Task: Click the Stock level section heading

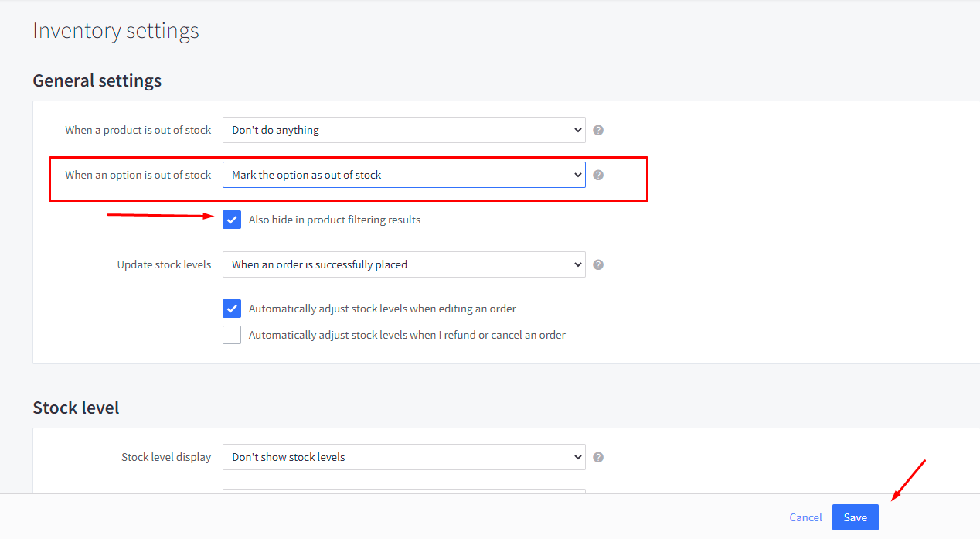Action: pyautogui.click(x=76, y=408)
